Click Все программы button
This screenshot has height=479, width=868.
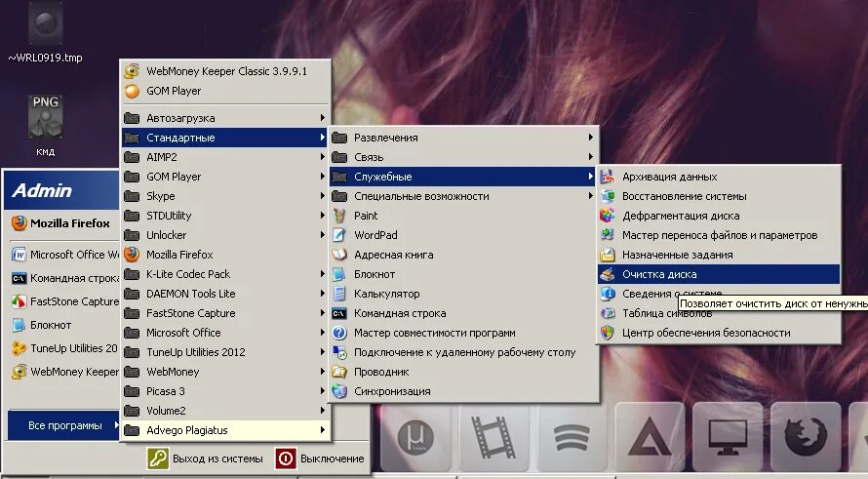(63, 425)
